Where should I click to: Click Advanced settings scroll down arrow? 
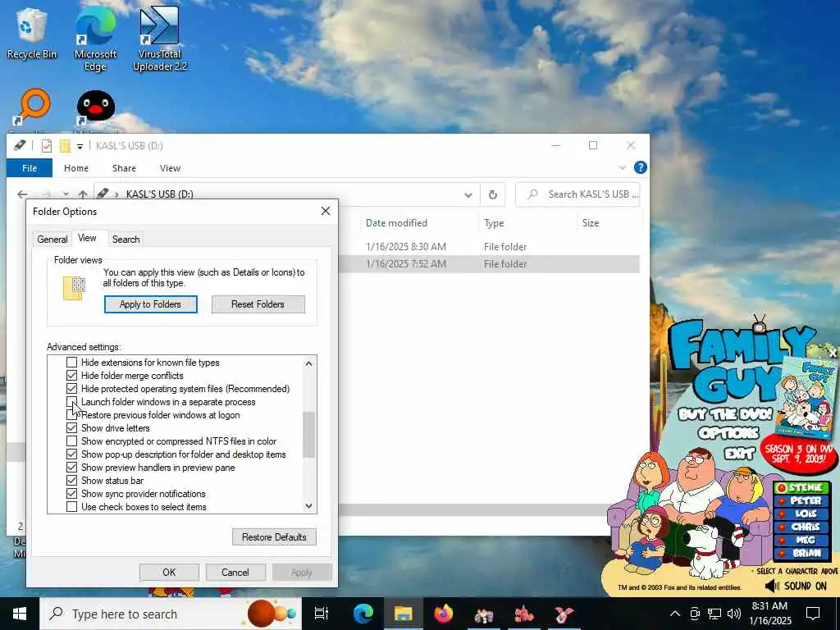click(x=309, y=505)
